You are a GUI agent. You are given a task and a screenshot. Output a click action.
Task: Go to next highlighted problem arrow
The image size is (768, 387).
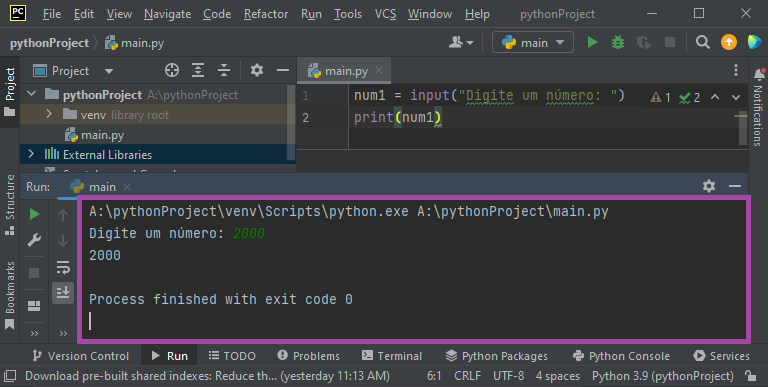(736, 97)
